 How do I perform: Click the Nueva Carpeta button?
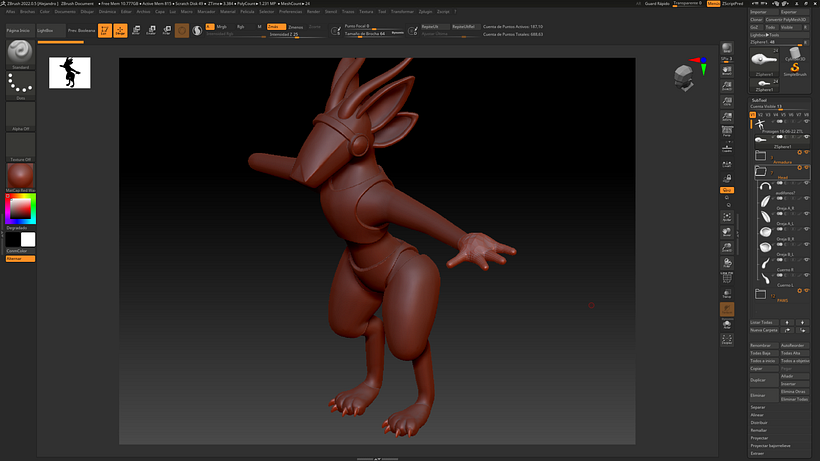pos(764,330)
